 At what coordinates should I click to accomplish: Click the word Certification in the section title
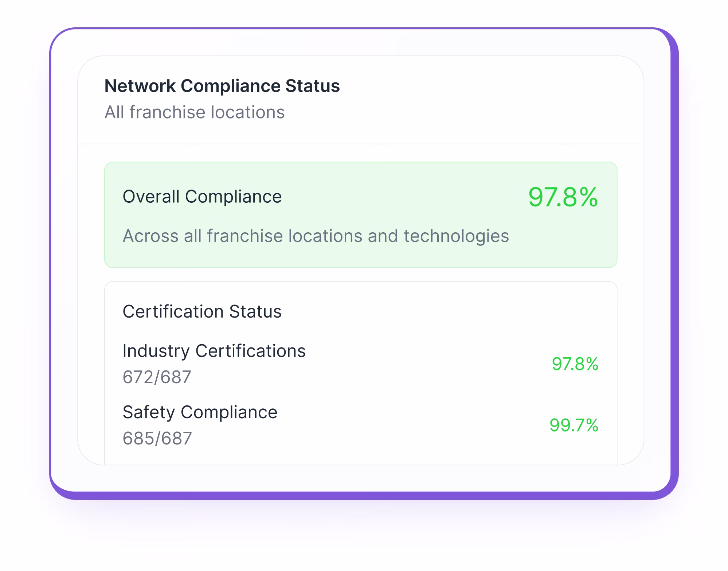[173, 312]
